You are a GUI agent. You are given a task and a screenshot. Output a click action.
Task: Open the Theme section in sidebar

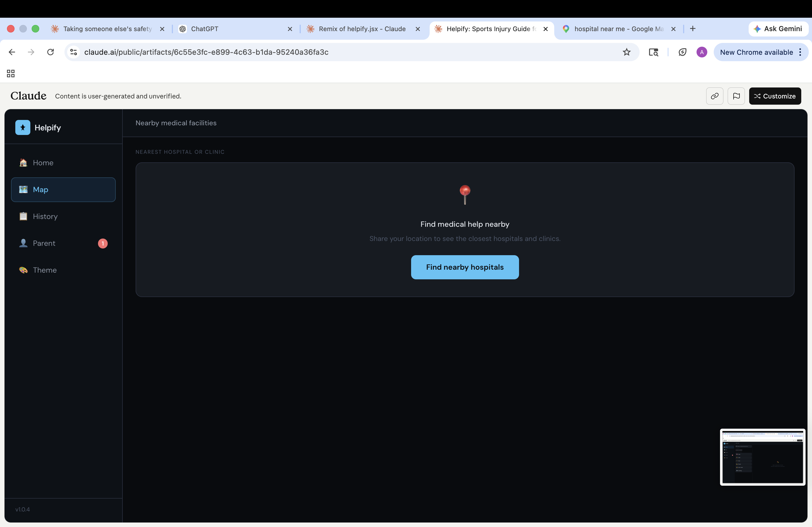click(x=44, y=270)
